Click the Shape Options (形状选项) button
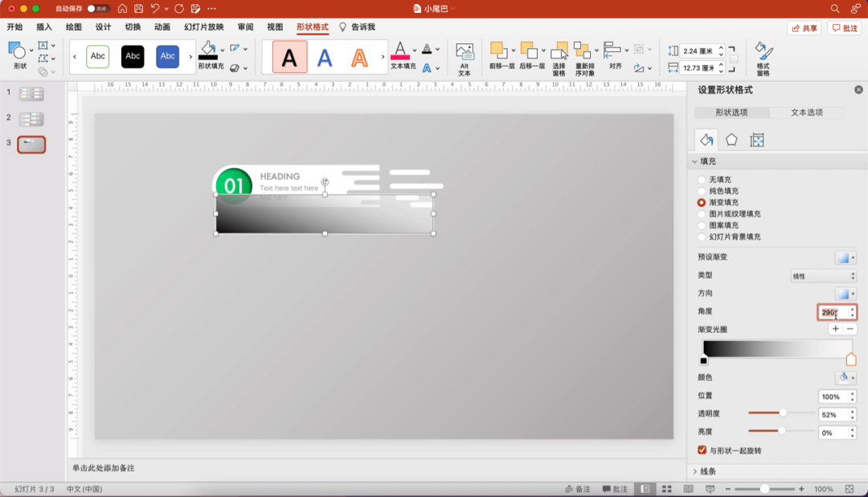Image resolution: width=868 pixels, height=497 pixels. (x=732, y=113)
